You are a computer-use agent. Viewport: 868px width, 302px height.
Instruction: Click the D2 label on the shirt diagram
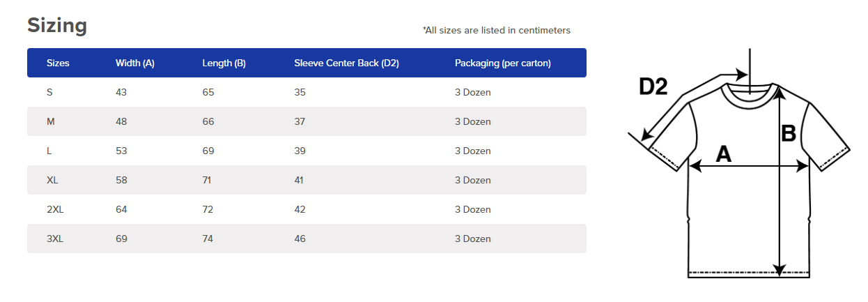pyautogui.click(x=653, y=86)
